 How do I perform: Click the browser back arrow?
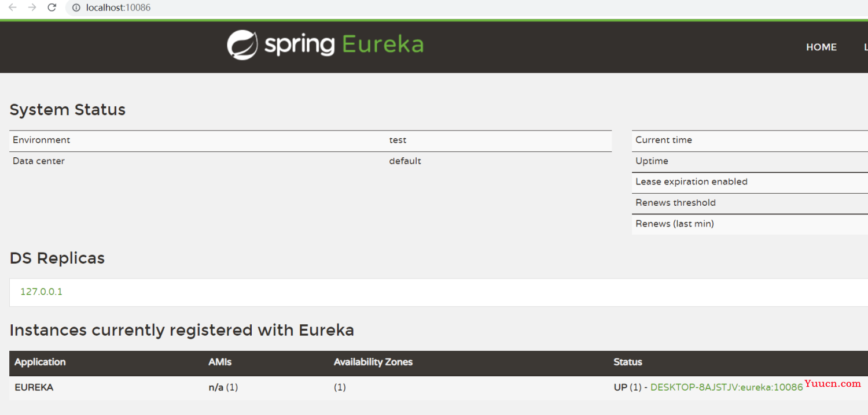13,8
